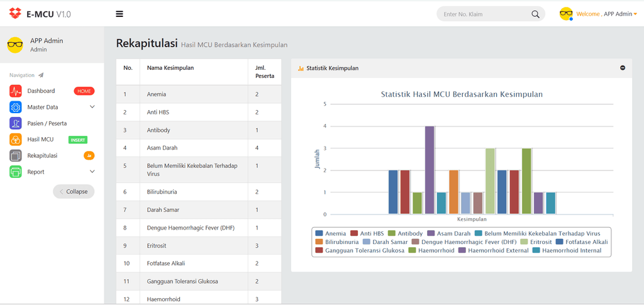Click the Rekapitulasi gray icon
This screenshot has width=644, height=305.
click(x=16, y=155)
